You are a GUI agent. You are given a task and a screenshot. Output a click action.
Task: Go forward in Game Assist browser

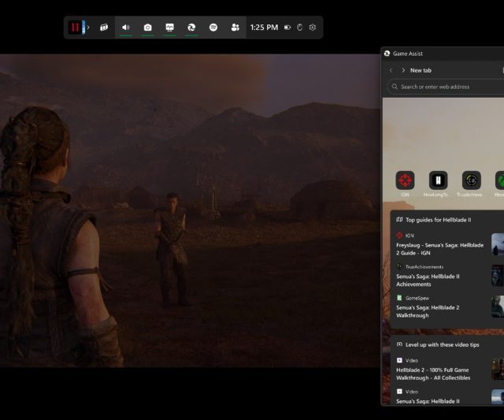tap(403, 70)
